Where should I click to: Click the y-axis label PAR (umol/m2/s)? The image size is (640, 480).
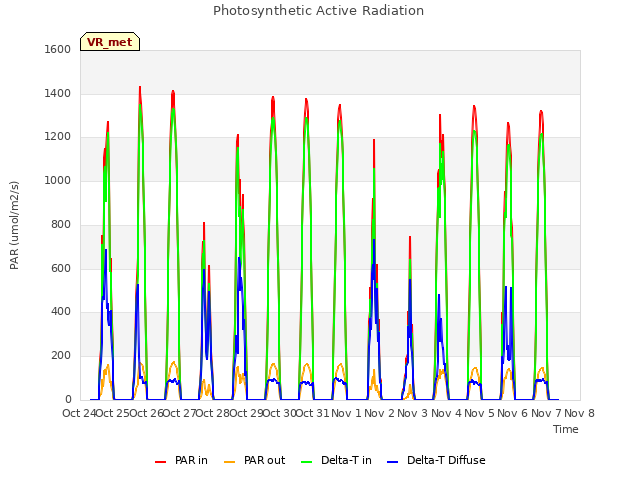(14, 225)
